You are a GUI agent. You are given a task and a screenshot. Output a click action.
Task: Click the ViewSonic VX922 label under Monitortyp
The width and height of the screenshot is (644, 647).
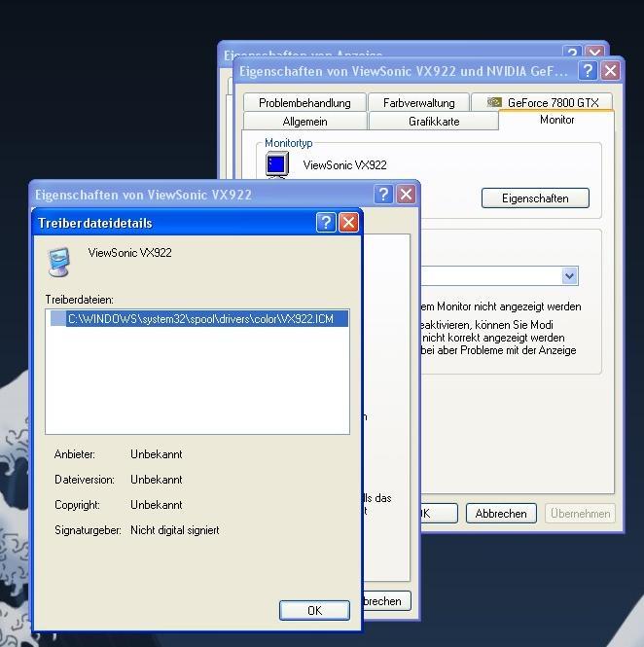[345, 165]
